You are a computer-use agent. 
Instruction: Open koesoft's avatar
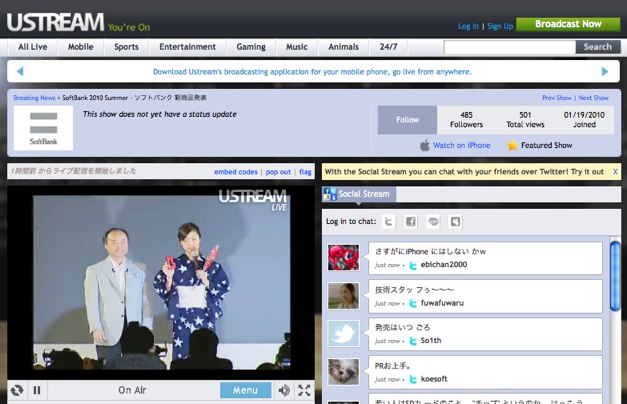343,372
